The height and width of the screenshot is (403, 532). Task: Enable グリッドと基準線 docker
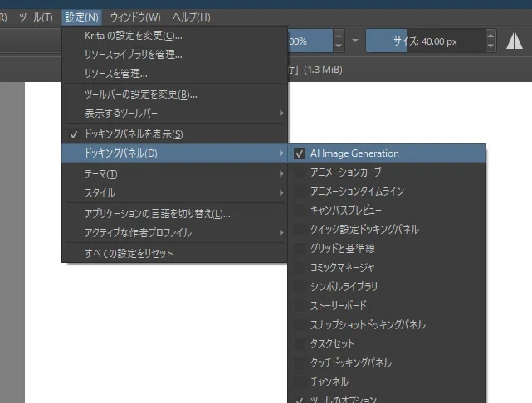pos(387,248)
